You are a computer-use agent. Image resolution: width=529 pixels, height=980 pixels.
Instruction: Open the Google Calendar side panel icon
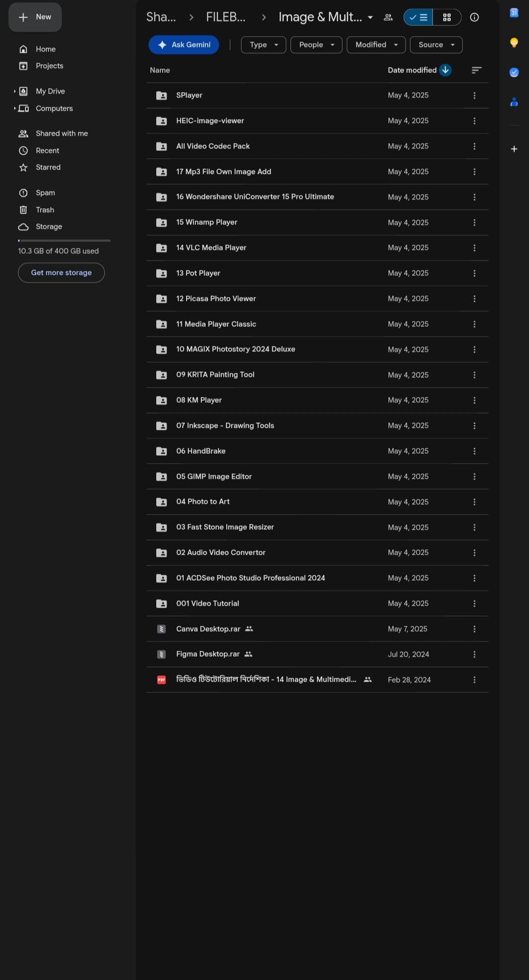(514, 13)
